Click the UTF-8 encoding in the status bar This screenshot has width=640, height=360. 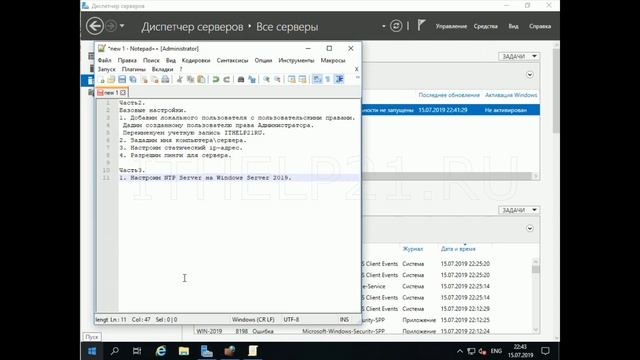pyautogui.click(x=291, y=320)
